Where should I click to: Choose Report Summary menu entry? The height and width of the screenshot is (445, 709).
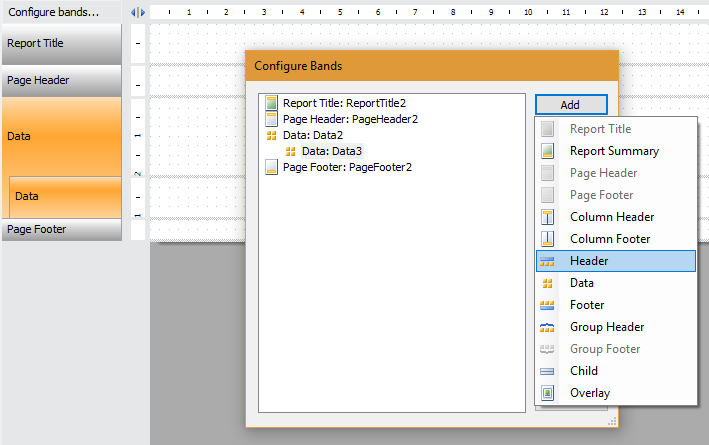coord(616,151)
